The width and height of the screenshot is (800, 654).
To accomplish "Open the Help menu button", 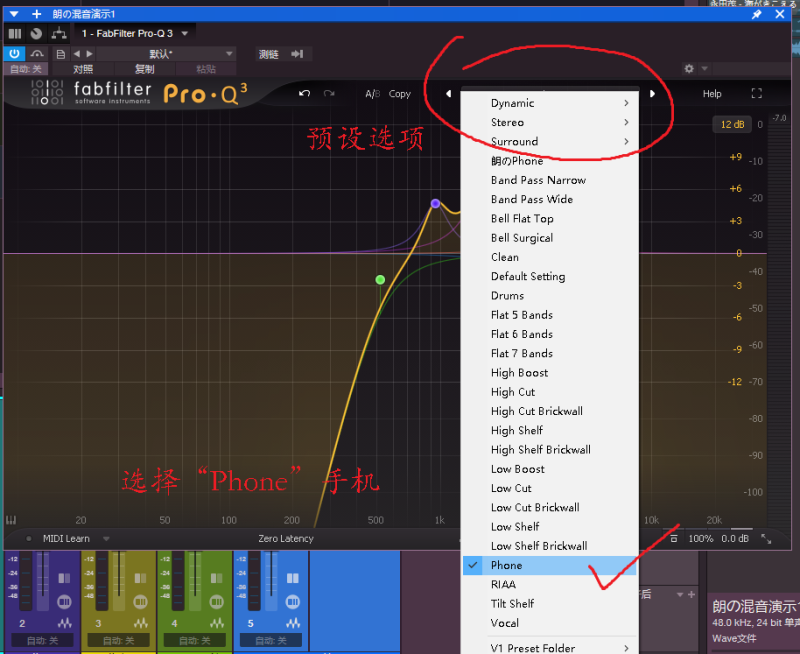I will (x=712, y=94).
